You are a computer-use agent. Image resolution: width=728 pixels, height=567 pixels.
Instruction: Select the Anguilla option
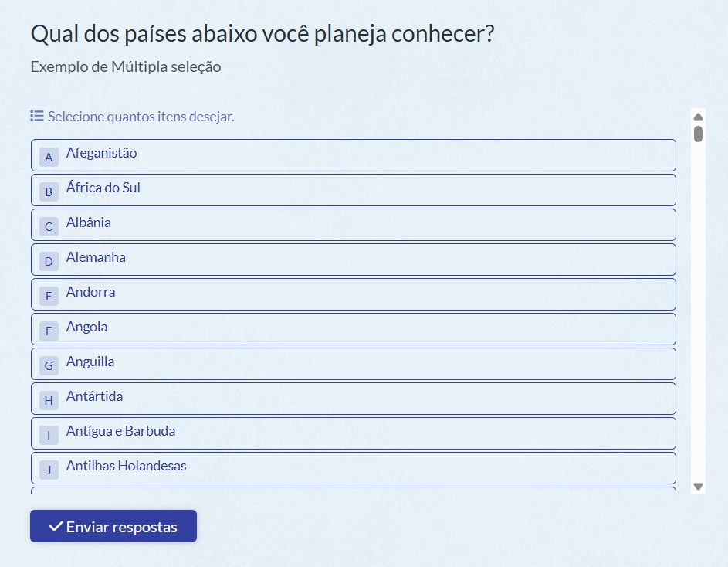[354, 364]
